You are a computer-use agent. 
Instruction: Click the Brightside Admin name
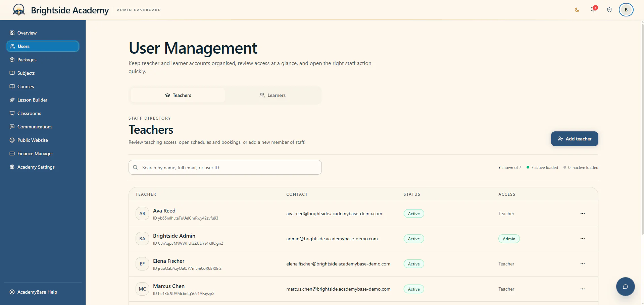pyautogui.click(x=174, y=236)
